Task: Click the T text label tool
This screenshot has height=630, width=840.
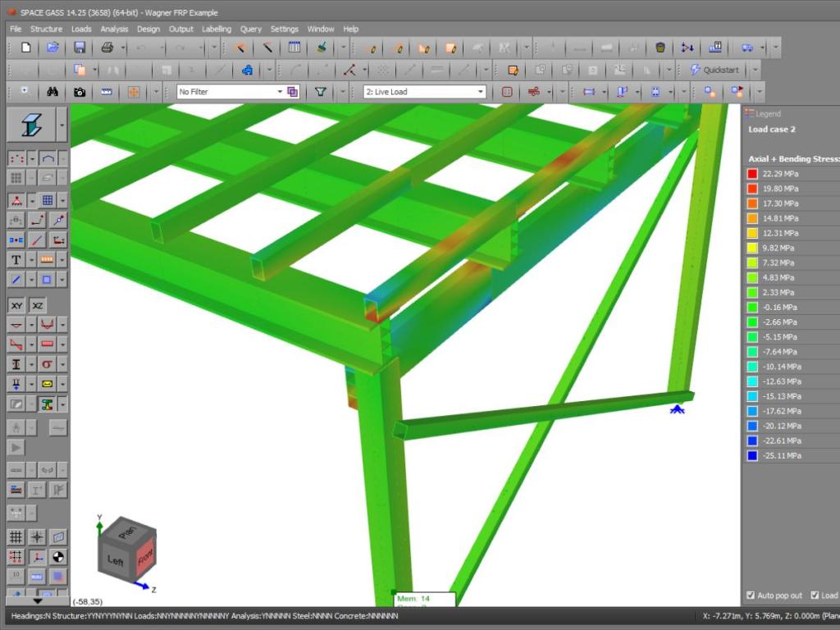Action: tap(16, 260)
